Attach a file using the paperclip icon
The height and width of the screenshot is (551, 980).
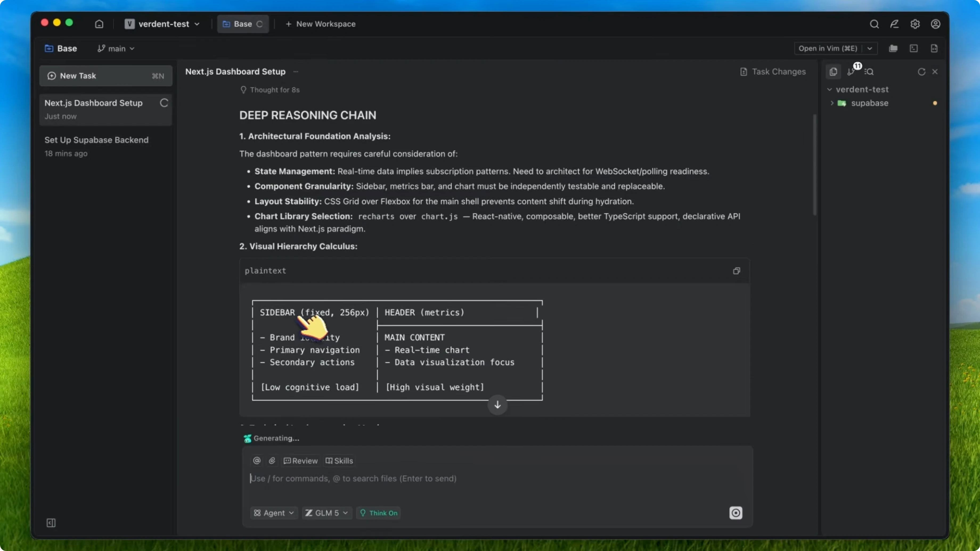click(x=272, y=460)
